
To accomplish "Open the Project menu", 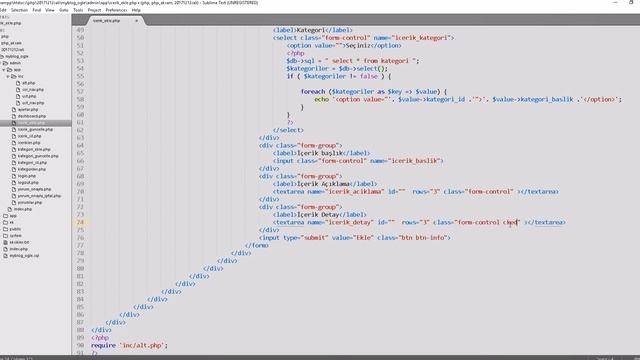I will tap(94, 10).
